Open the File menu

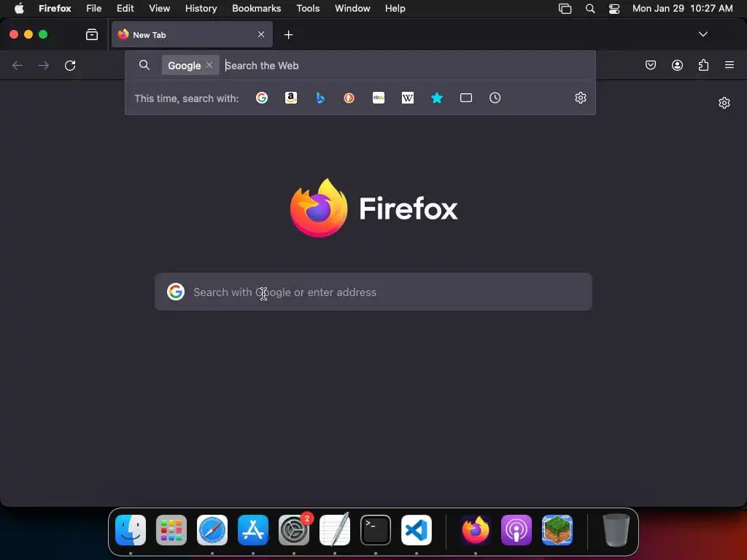pyautogui.click(x=94, y=8)
